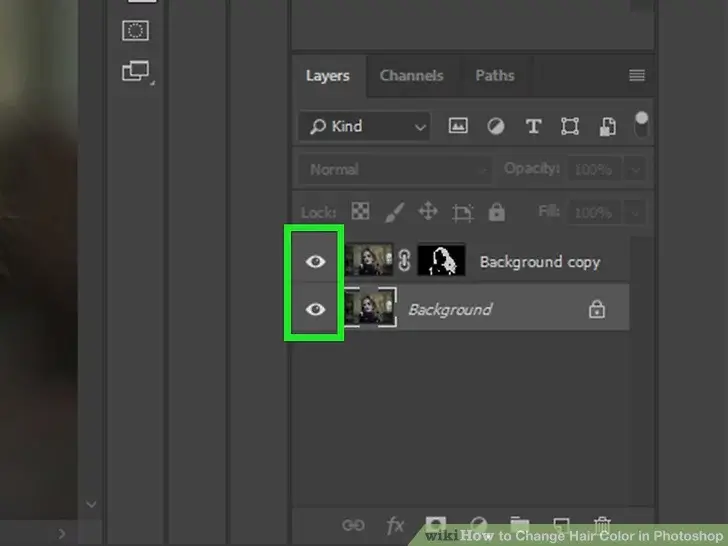Filter for shape layers
This screenshot has height=546, width=728.
point(570,126)
